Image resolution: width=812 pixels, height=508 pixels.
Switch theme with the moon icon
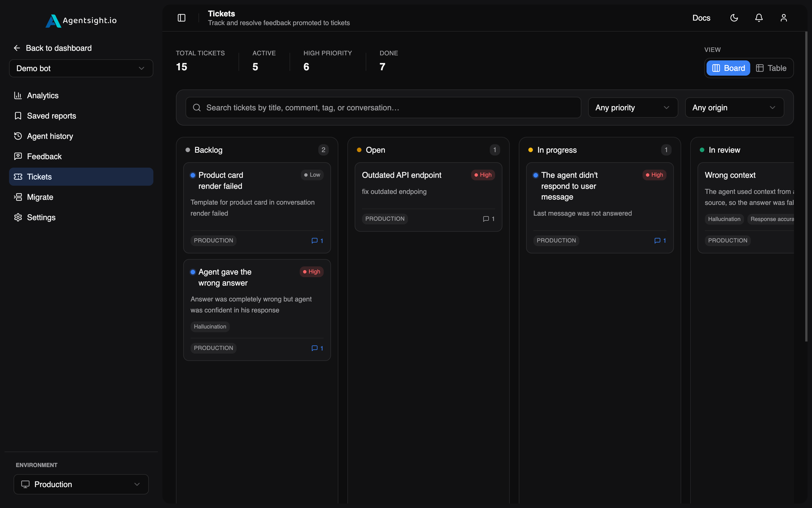tap(734, 18)
